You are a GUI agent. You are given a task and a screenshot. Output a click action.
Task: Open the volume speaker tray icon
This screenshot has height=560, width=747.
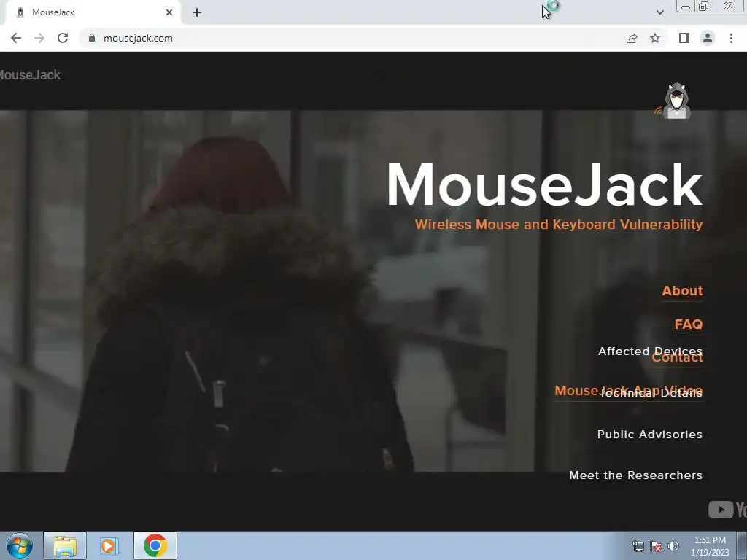click(x=673, y=546)
